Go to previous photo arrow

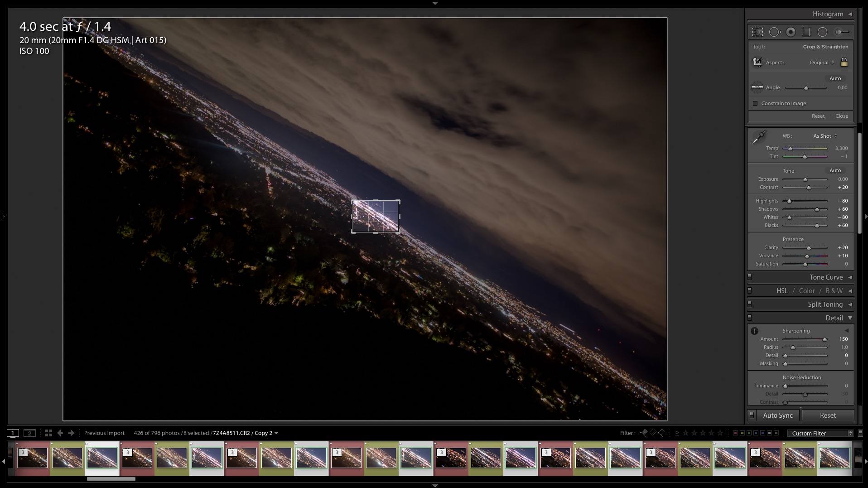click(60, 433)
